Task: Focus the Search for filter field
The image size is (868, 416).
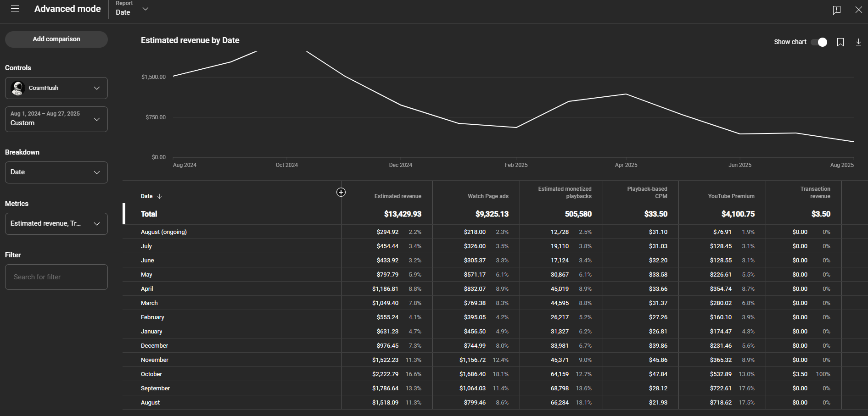Action: pyautogui.click(x=56, y=277)
